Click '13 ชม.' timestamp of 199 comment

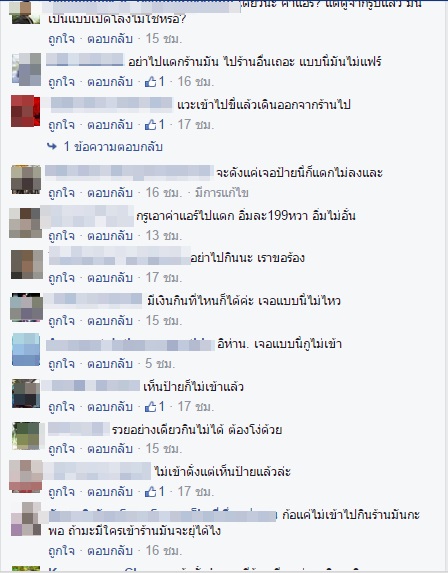click(164, 236)
